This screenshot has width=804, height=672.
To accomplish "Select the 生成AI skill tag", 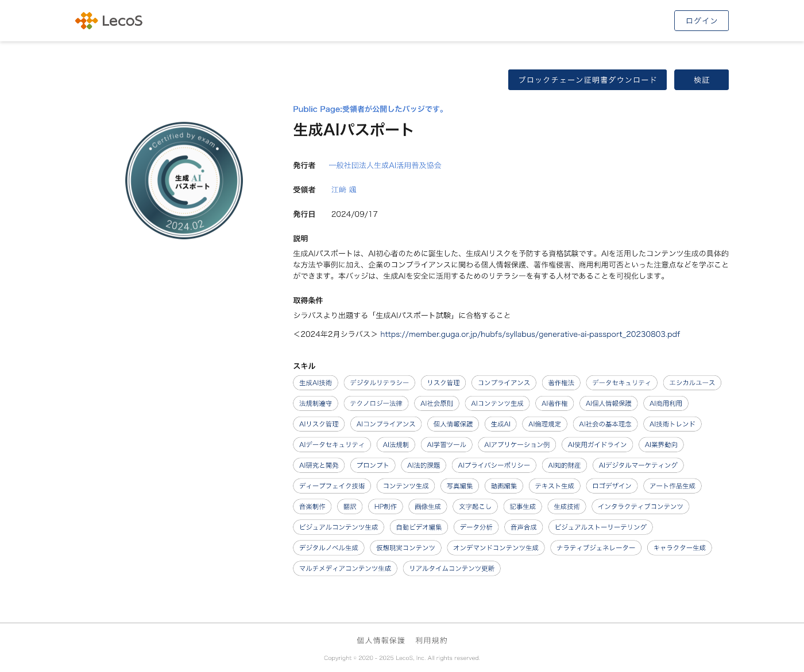I will pos(501,424).
